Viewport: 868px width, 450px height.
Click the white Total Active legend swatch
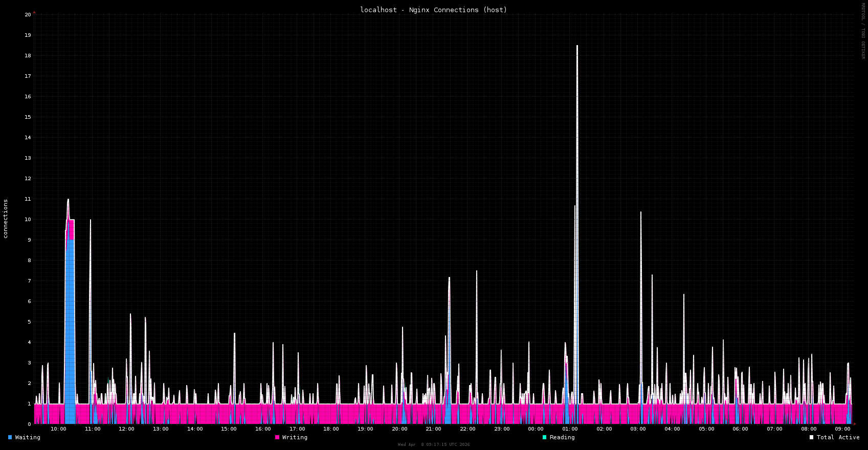point(811,437)
